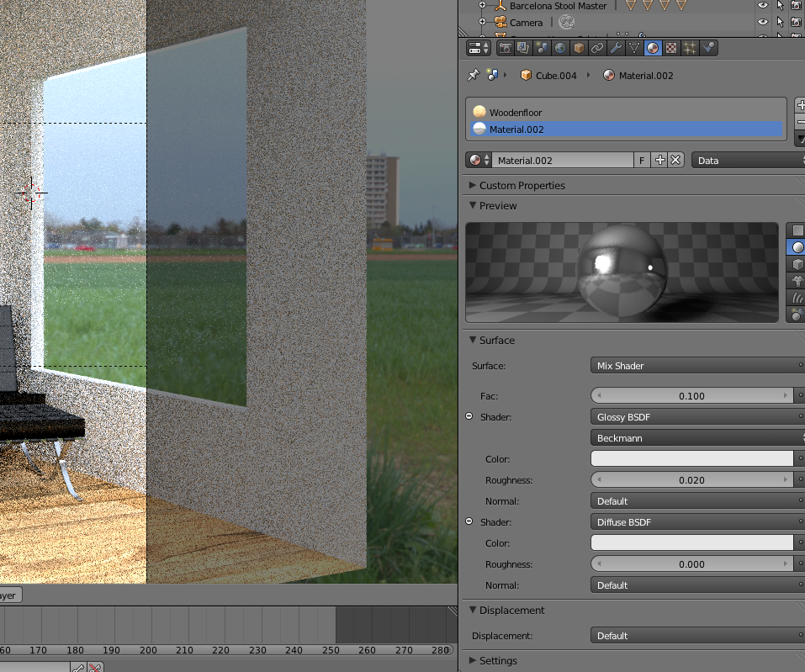Open the Object Data tab (triangle mesh icon)
This screenshot has width=805, height=672.
(634, 48)
